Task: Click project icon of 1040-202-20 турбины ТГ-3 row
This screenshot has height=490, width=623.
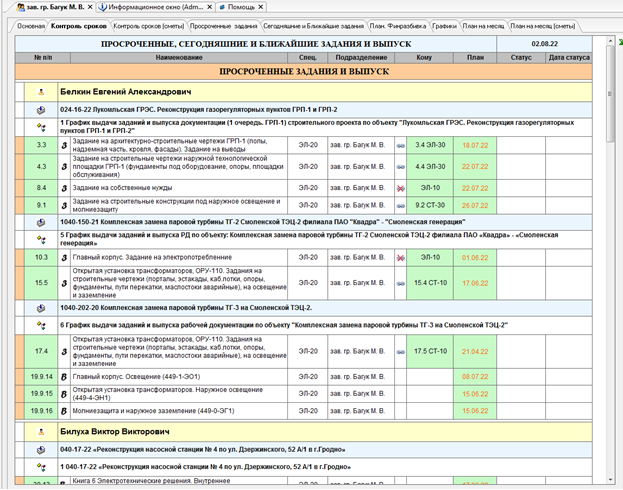Action: coord(41,308)
